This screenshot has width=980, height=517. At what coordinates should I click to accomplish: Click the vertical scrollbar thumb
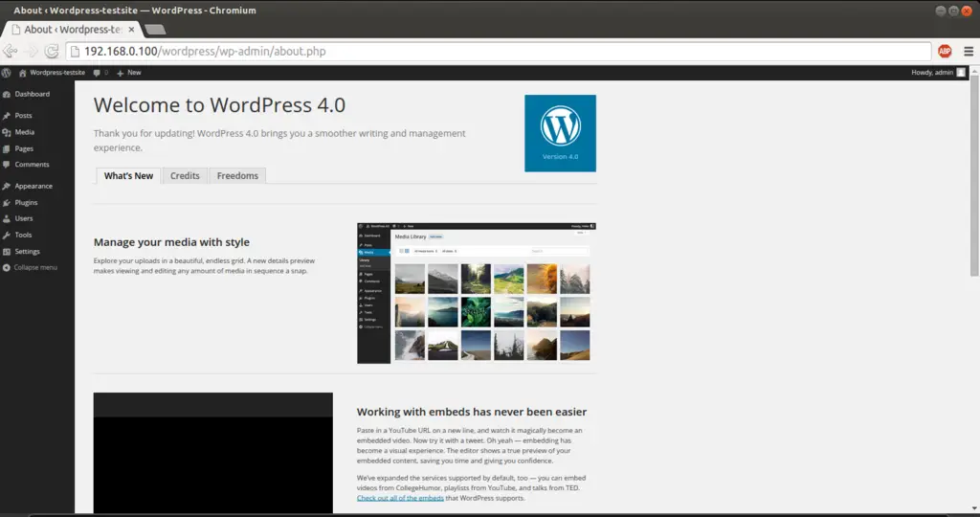(x=974, y=175)
